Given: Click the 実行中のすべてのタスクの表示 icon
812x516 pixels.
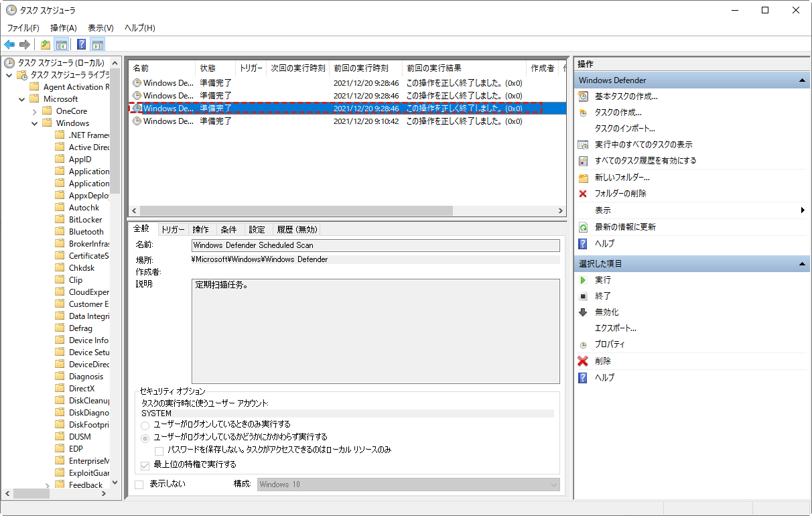Looking at the screenshot, I should tap(583, 145).
